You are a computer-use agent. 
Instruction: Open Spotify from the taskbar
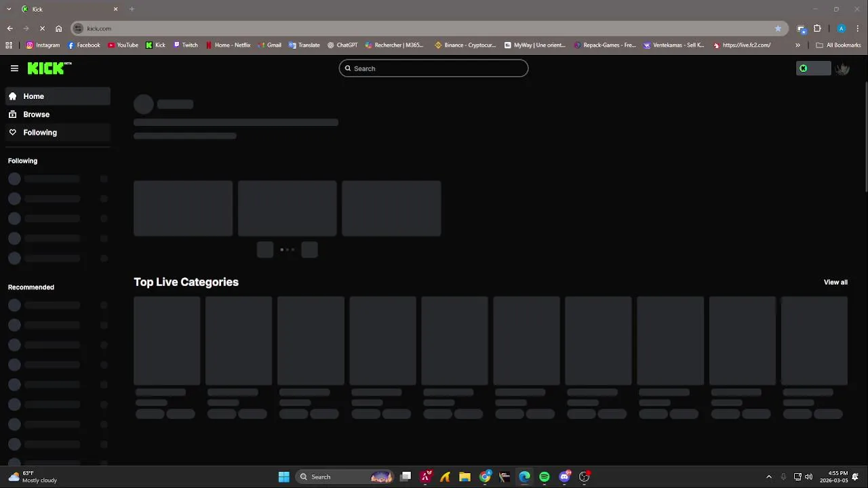click(x=545, y=477)
